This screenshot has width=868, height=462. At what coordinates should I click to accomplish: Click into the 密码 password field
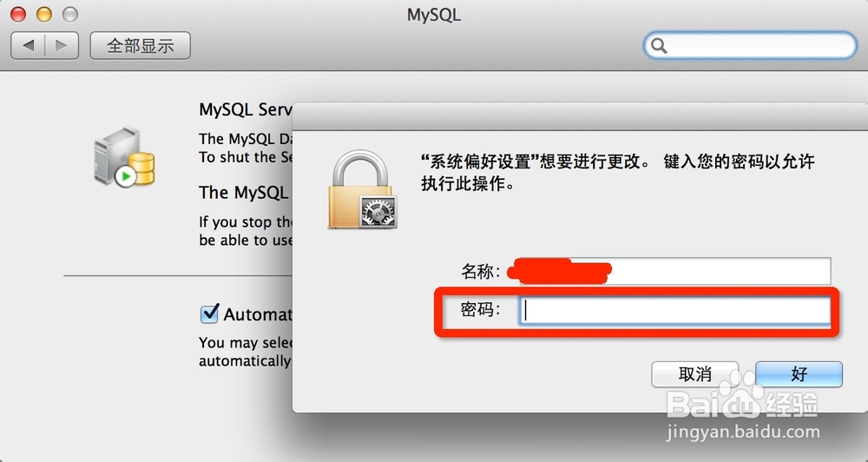(674, 311)
